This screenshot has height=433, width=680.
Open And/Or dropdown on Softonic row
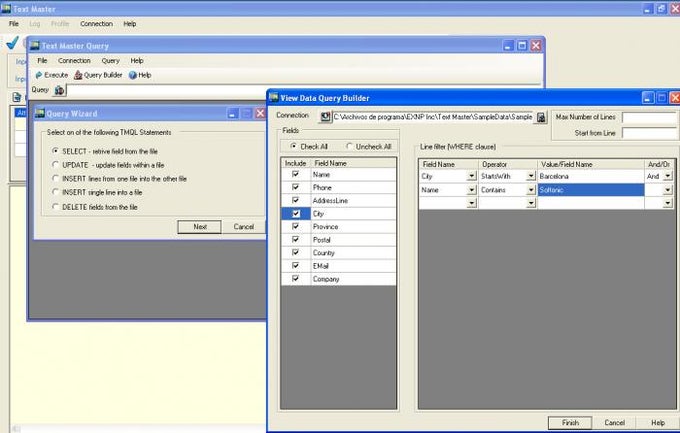(667, 190)
